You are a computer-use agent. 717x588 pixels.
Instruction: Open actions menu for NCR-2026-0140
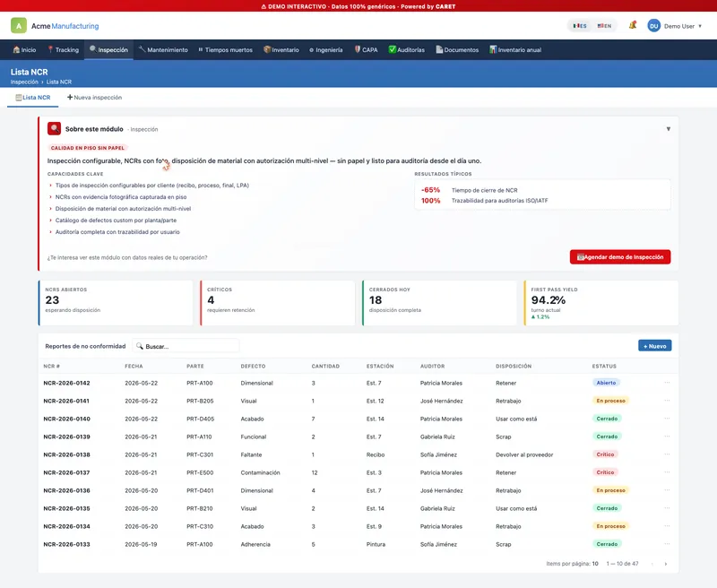[667, 419]
